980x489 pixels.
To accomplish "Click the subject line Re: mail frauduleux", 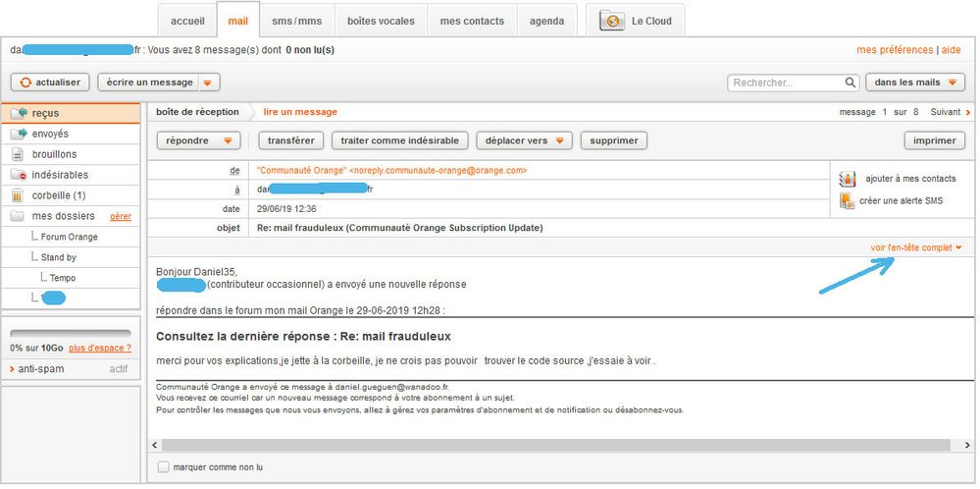I will [400, 228].
